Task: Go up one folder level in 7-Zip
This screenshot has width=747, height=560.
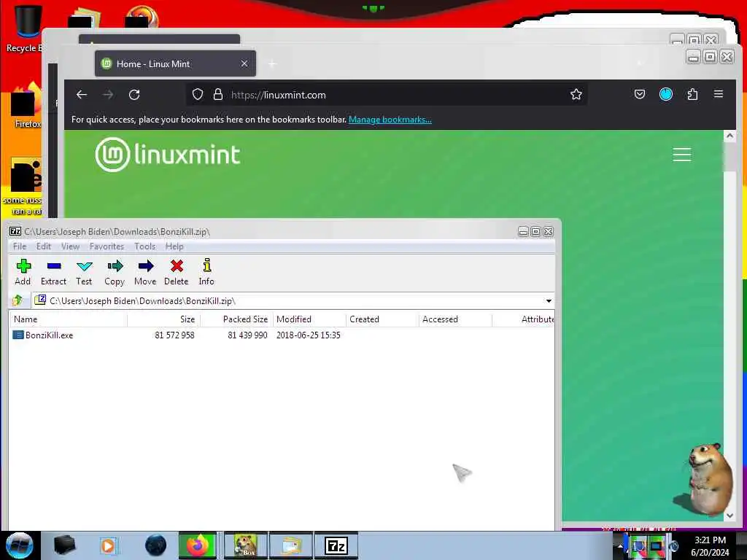Action: coord(18,300)
